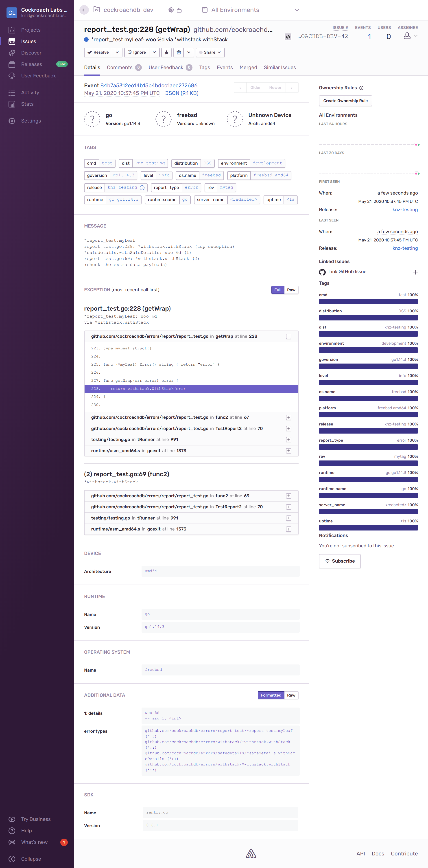Open Ignore dropdown arrow
Image resolution: width=428 pixels, height=868 pixels.
[154, 52]
